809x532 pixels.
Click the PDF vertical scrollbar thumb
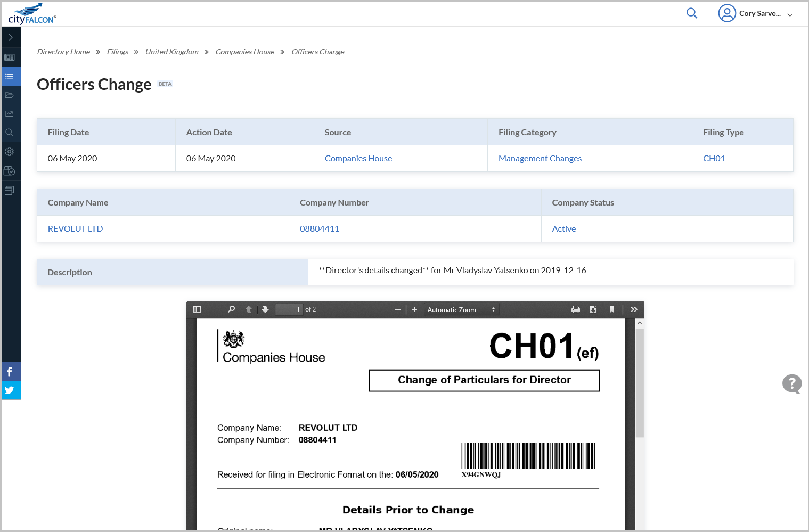click(640, 383)
